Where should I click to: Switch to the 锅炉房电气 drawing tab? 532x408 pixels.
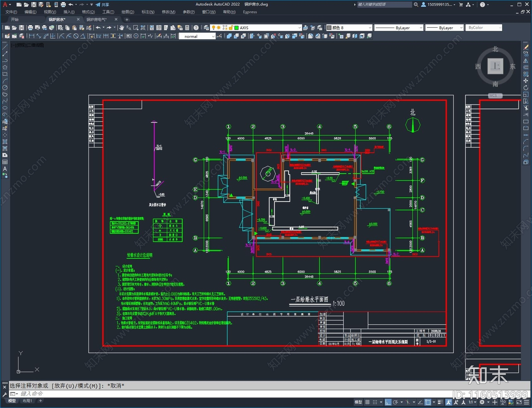[x=97, y=20]
